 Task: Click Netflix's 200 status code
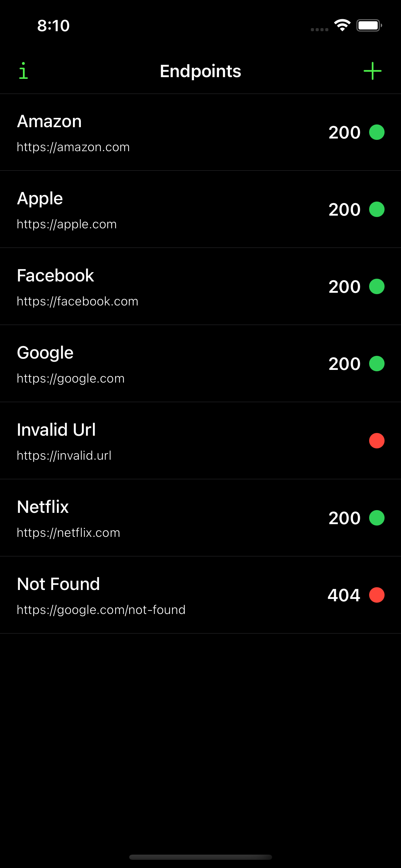pos(344,518)
